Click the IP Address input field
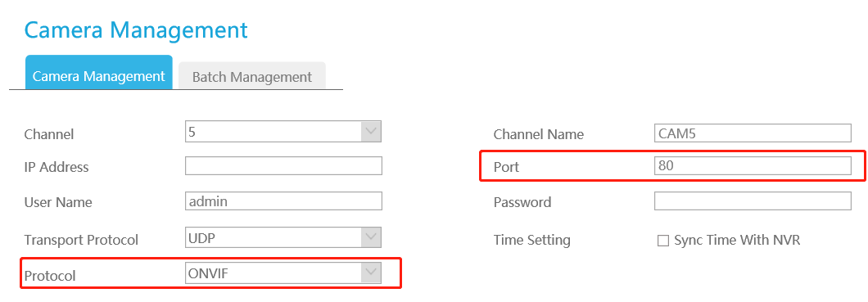Viewport: 868px width, 302px height. (x=283, y=166)
